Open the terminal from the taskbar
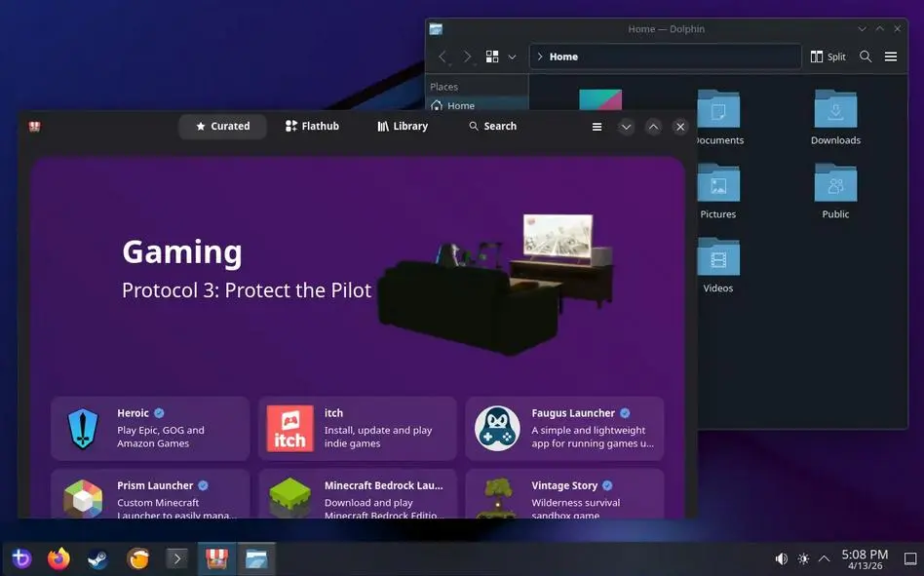Image resolution: width=924 pixels, height=576 pixels. tap(177, 558)
